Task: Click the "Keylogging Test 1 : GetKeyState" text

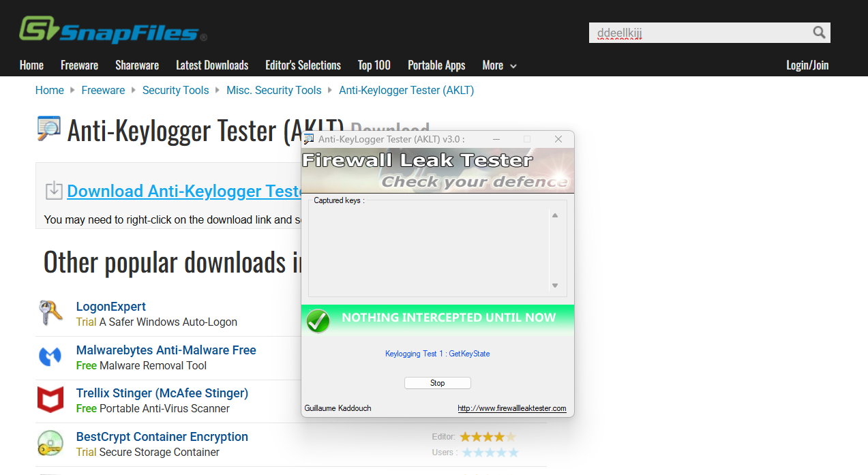Action: 438,354
